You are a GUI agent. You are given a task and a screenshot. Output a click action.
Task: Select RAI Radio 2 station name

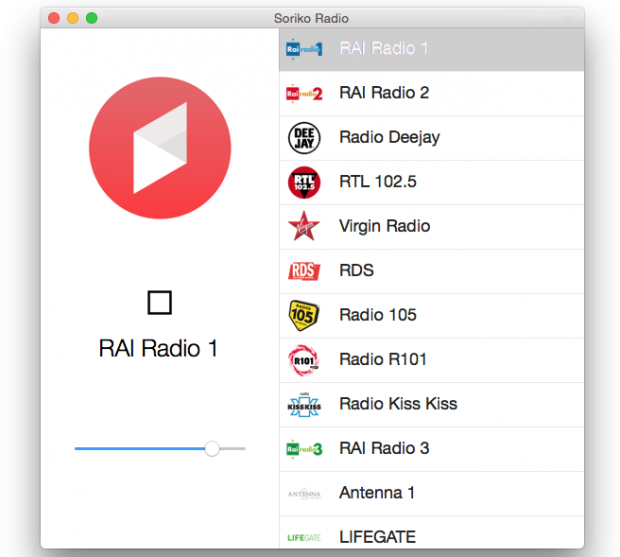coord(384,93)
